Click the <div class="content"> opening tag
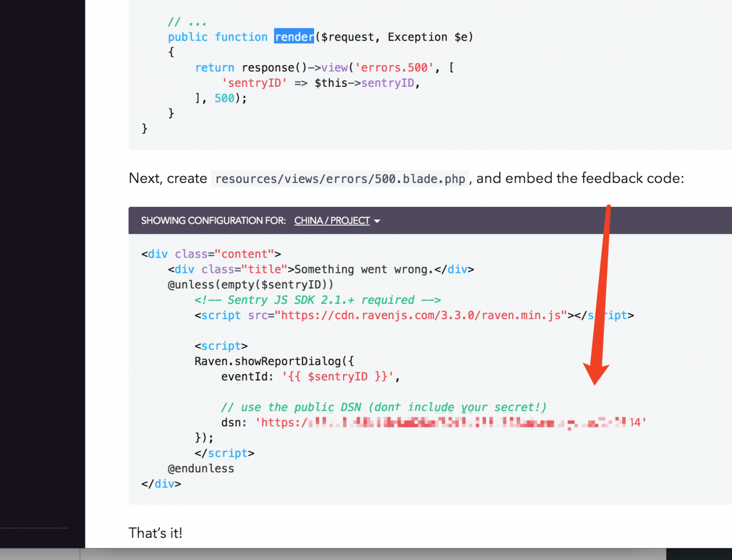The height and width of the screenshot is (560, 732). pos(211,254)
